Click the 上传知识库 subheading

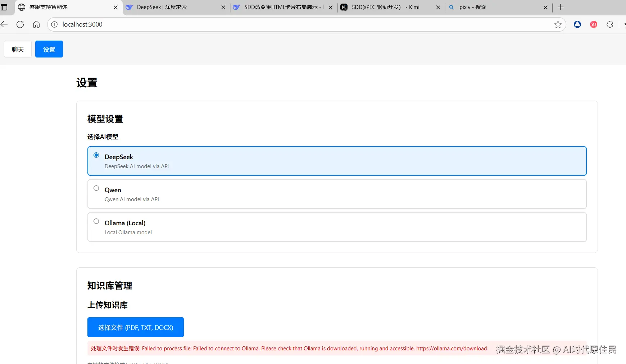coord(108,305)
